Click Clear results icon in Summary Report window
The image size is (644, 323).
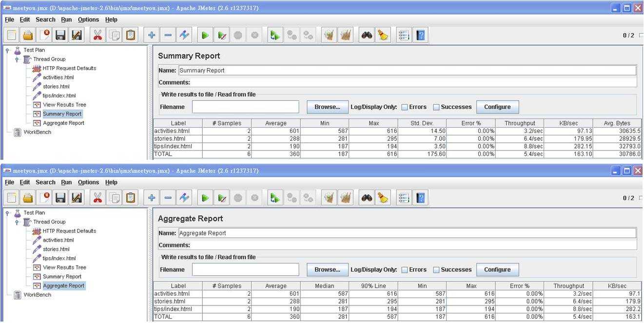pyautogui.click(x=329, y=35)
